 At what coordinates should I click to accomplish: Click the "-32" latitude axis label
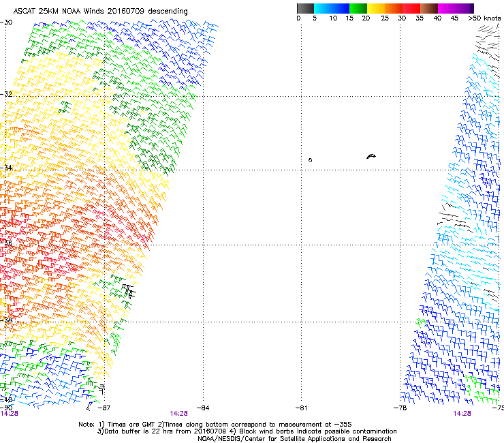6,94
